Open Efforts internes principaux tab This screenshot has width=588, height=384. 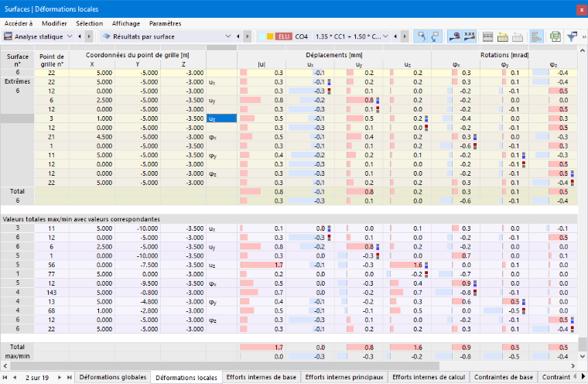point(344,377)
